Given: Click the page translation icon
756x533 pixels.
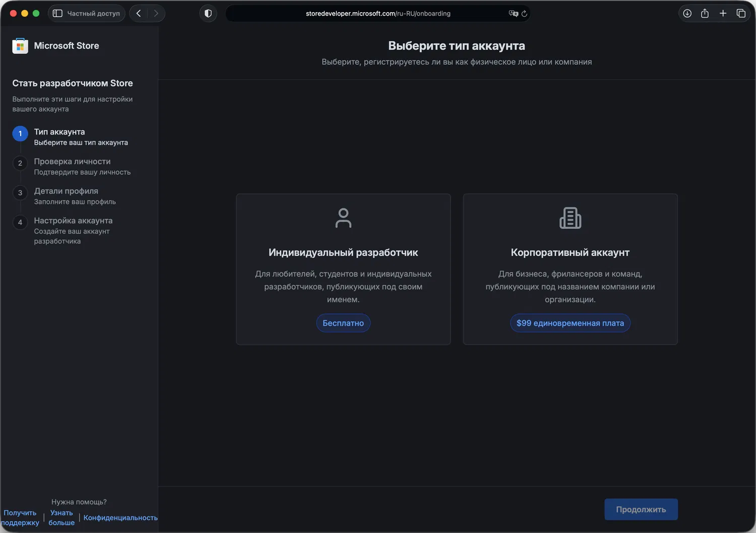Looking at the screenshot, I should point(513,14).
